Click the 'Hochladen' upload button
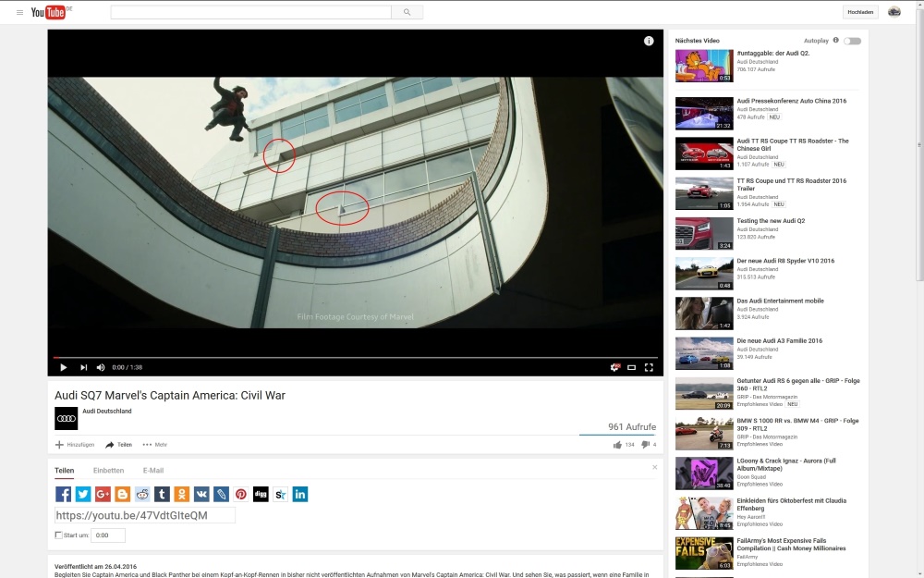The image size is (924, 578). click(860, 12)
